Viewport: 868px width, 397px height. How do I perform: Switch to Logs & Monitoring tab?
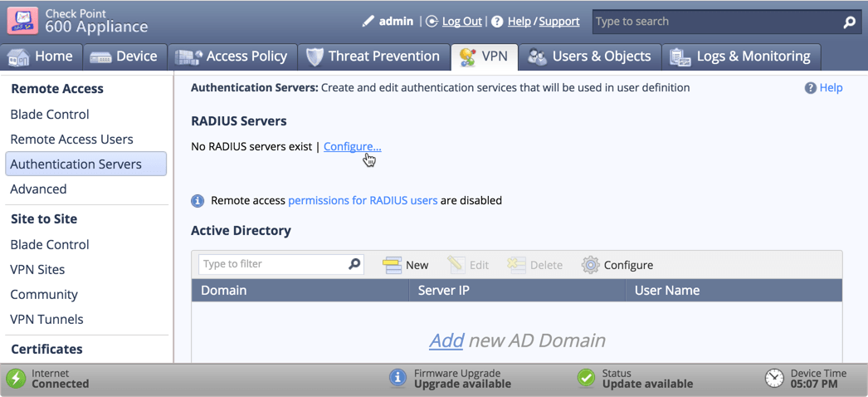(741, 56)
